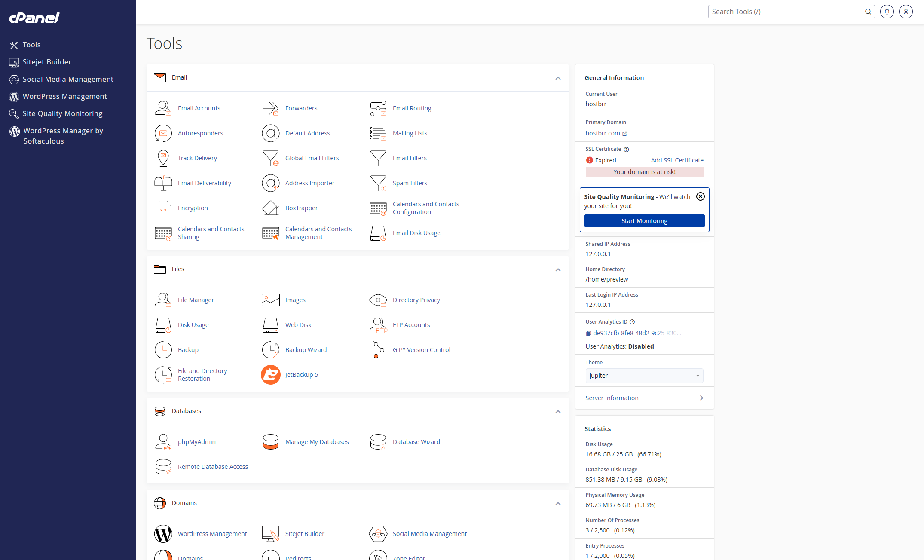Open the Database Wizard link
Viewport: 924px width, 560px height.
pos(416,442)
